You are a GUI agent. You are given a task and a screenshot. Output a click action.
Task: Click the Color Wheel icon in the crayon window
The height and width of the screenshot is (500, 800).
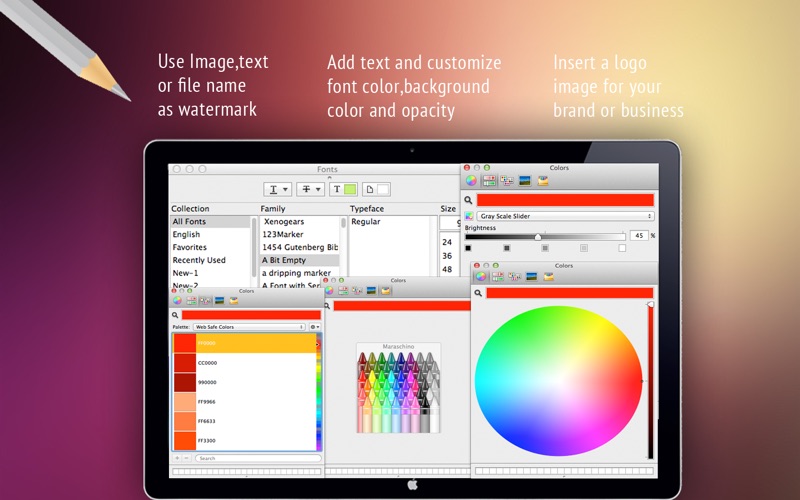[x=329, y=290]
